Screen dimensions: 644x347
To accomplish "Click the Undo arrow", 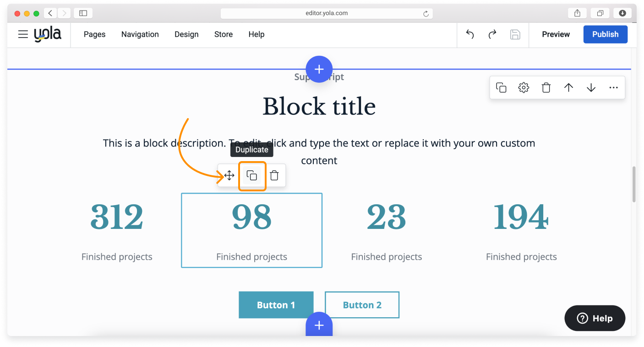I will click(x=470, y=34).
